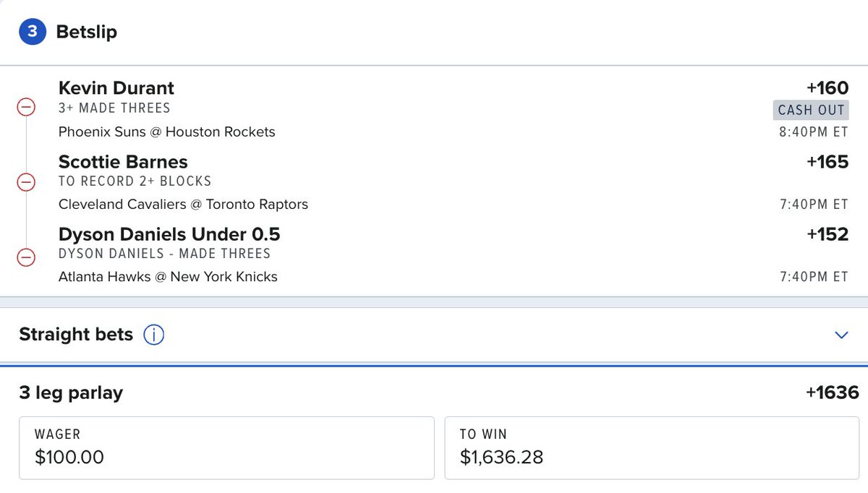Click the Straight bets label
The image size is (868, 493).
[76, 335]
